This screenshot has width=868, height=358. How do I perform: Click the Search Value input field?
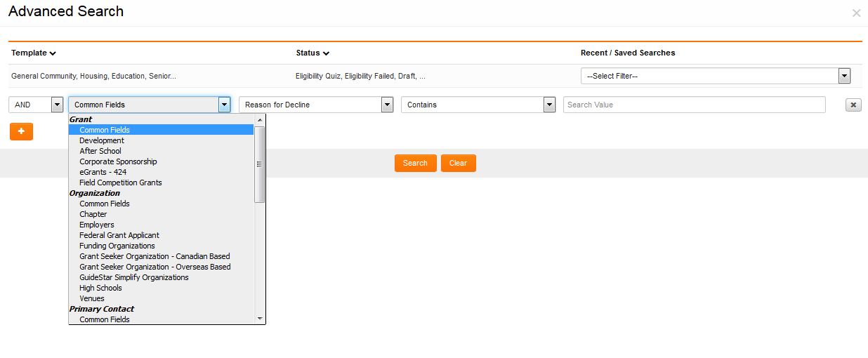694,105
